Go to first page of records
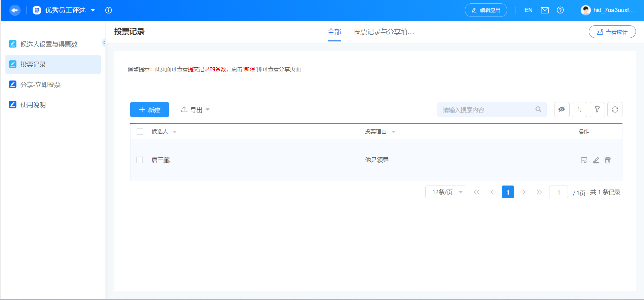The image size is (644, 300). tap(476, 192)
